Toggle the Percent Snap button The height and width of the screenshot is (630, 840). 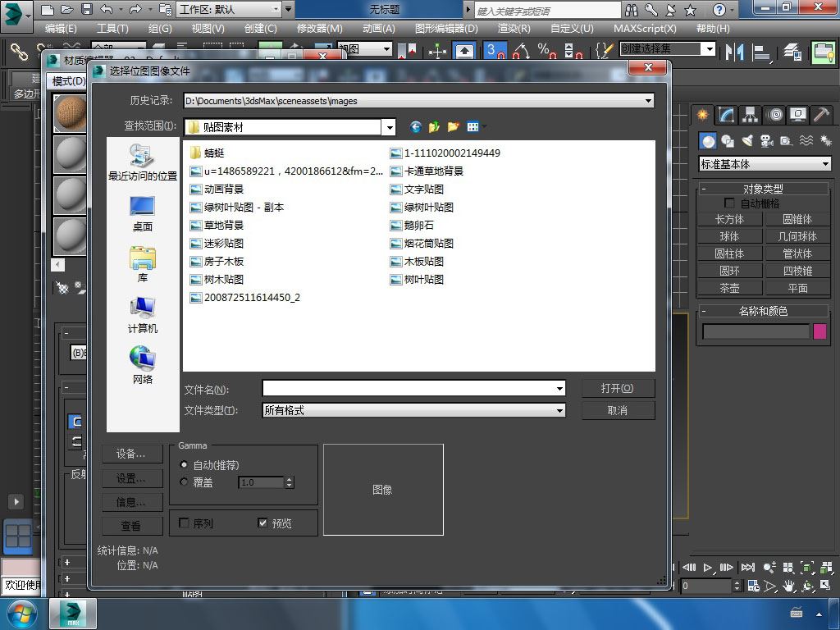point(546,52)
